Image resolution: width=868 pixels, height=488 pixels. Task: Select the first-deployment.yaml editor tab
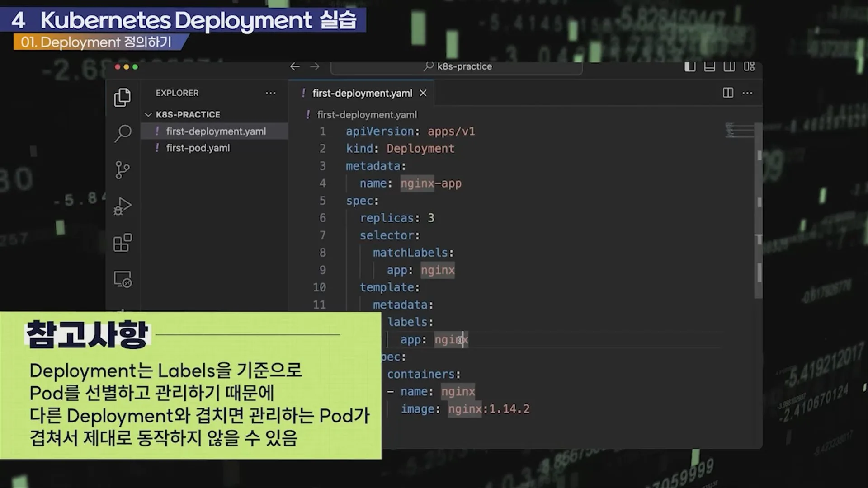[361, 93]
